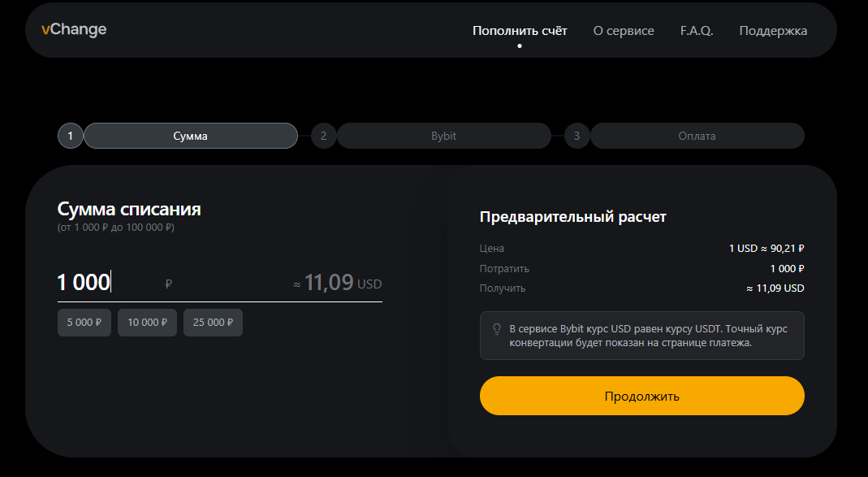Switch to the Оплата step tab
This screenshot has width=868, height=477.
(x=697, y=136)
